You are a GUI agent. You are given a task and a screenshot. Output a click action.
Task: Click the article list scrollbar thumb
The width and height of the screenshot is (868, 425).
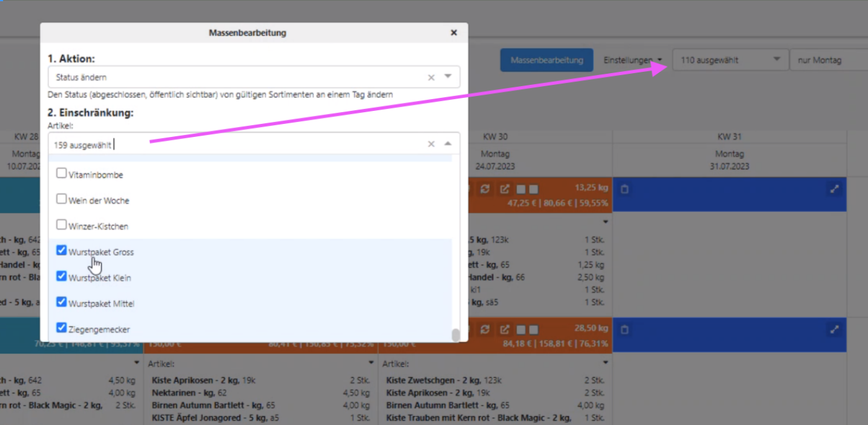456,335
